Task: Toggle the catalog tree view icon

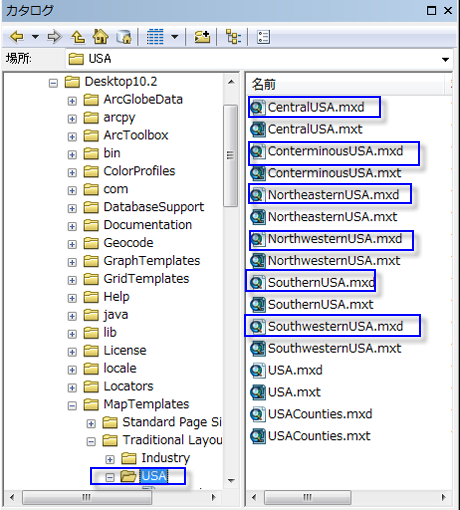Action: tap(233, 37)
